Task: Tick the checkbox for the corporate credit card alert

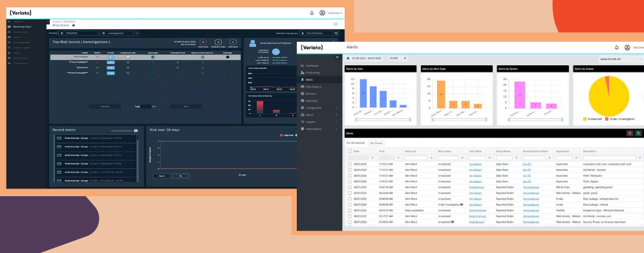Action: [x=350, y=164]
